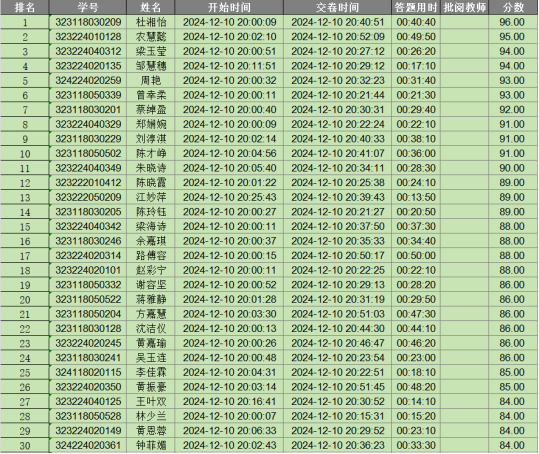The width and height of the screenshot is (539, 454).
Task: Select the 答题用时 header cell
Action: (x=416, y=7)
